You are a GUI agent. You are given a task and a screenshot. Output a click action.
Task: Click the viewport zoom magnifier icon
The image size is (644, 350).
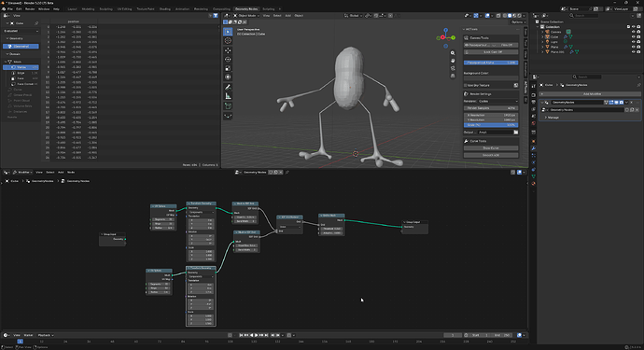coord(453,53)
